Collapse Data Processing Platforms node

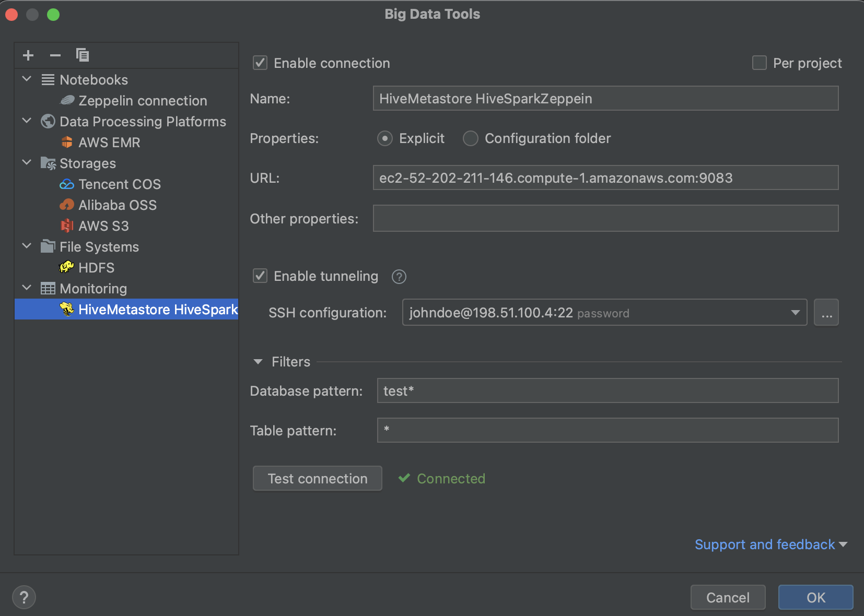[x=27, y=121]
